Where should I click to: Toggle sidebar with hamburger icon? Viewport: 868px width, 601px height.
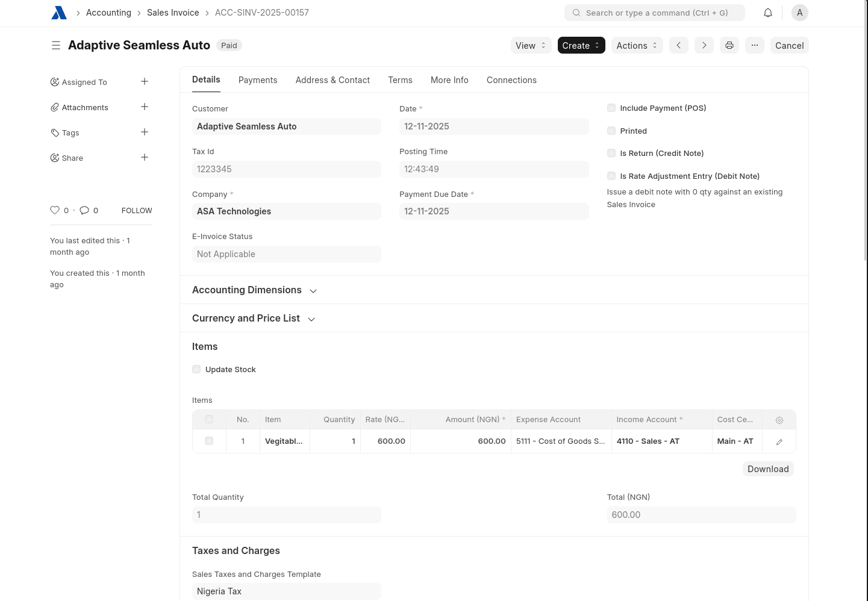(x=56, y=45)
